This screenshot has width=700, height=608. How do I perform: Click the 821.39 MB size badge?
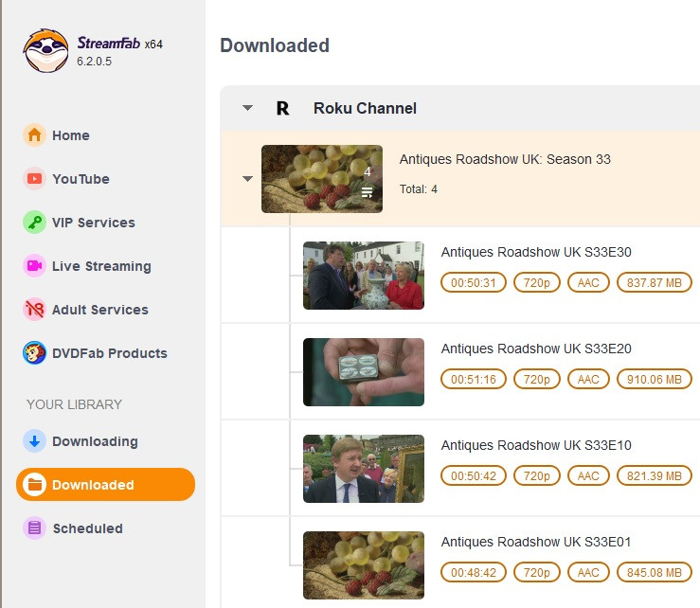[654, 475]
